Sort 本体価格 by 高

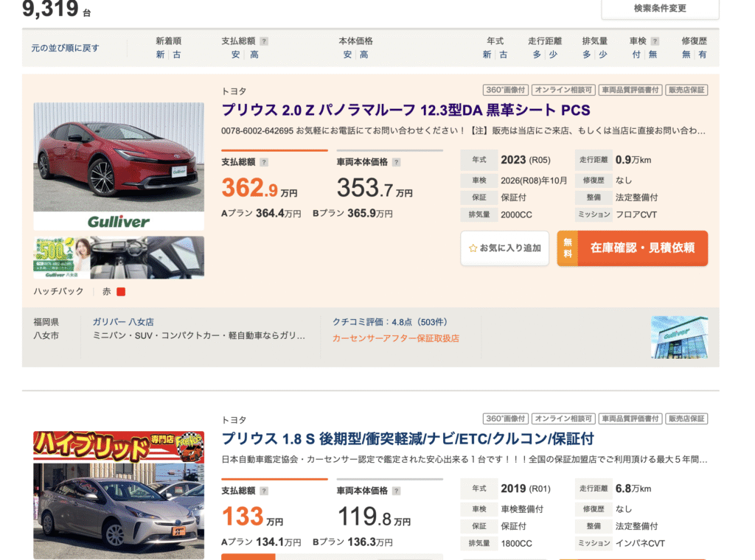pos(364,55)
